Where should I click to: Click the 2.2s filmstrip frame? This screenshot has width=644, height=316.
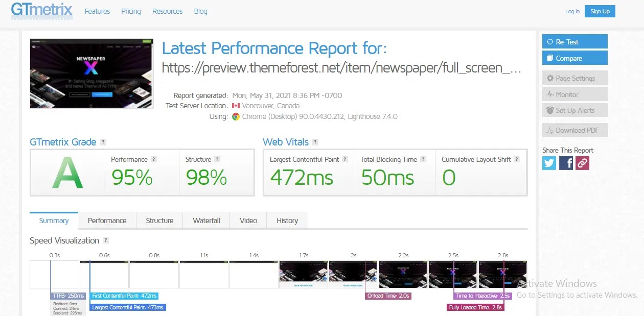(x=403, y=275)
